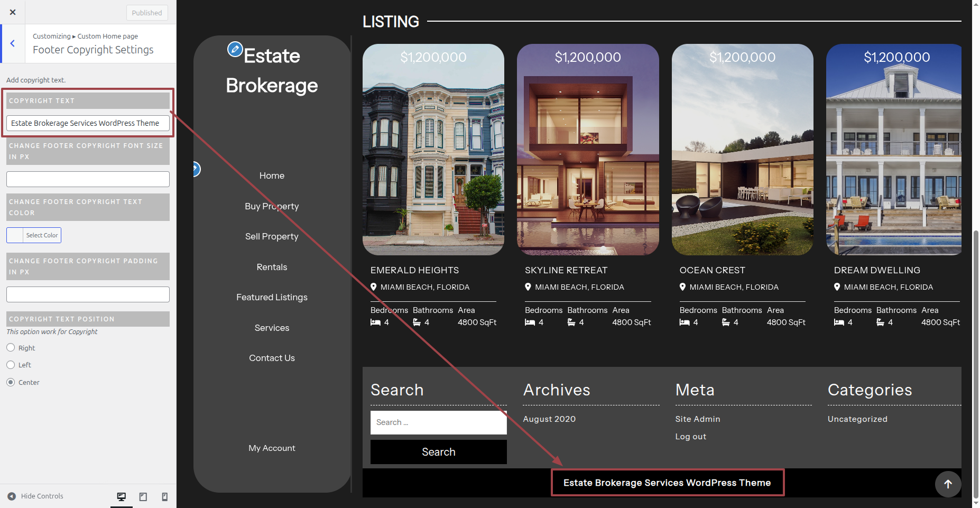Switch to desktop preview device icon
Image resolution: width=980 pixels, height=508 pixels.
(122, 496)
